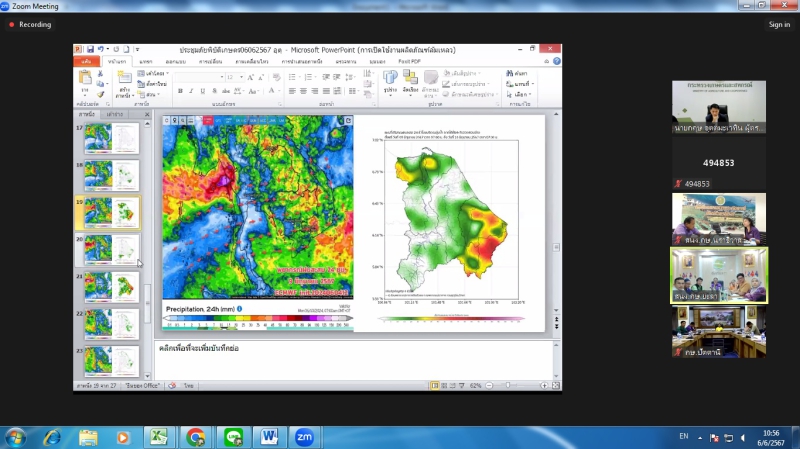Click the Sign in button in Zoom
Screen dimensions: 800x449
779,25
